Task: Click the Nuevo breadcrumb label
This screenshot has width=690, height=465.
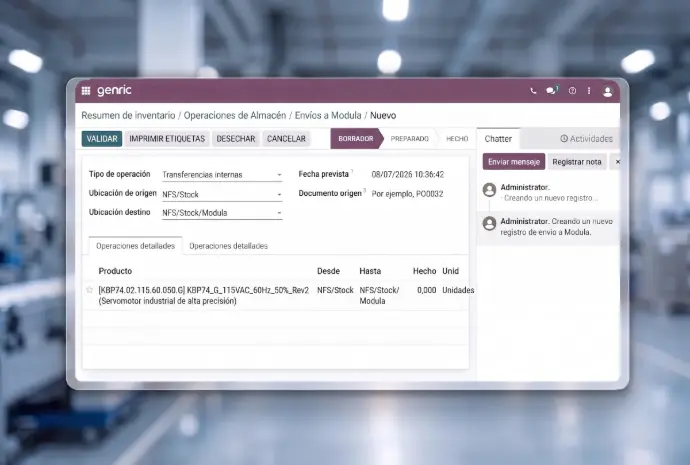Action: pyautogui.click(x=383, y=115)
